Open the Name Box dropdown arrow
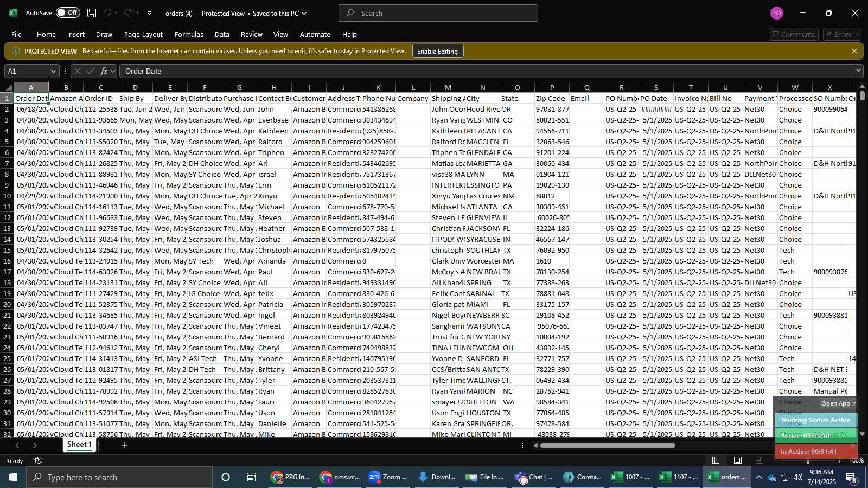The height and width of the screenshot is (488, 868). pyautogui.click(x=53, y=71)
